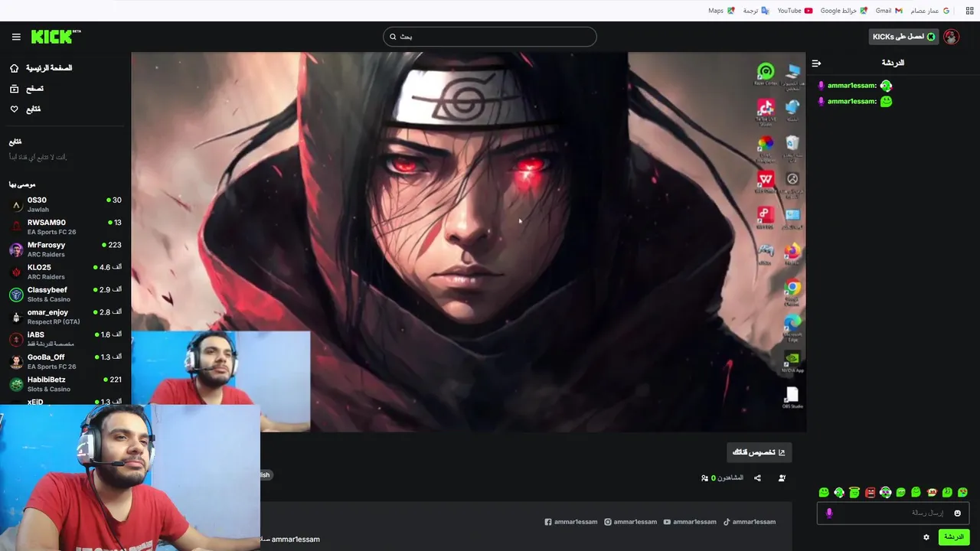The height and width of the screenshot is (551, 980).
Task: Click the chat message input field
Action: pyautogui.click(x=893, y=513)
